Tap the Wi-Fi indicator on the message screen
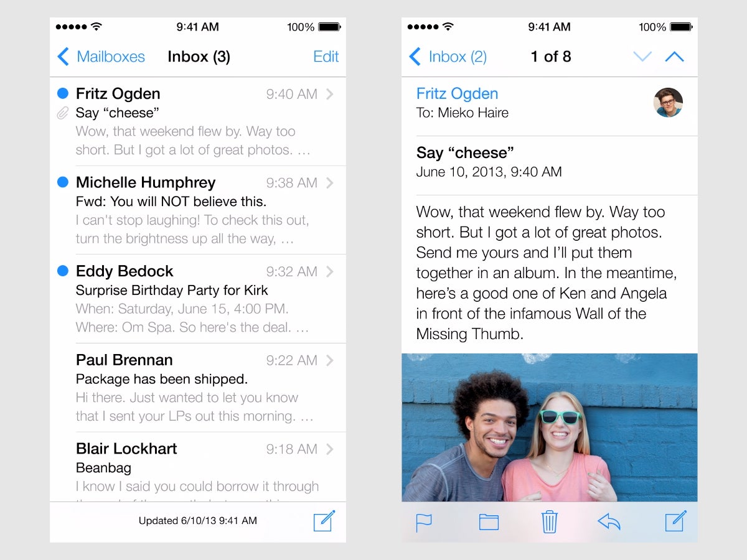747x560 pixels. (447, 27)
